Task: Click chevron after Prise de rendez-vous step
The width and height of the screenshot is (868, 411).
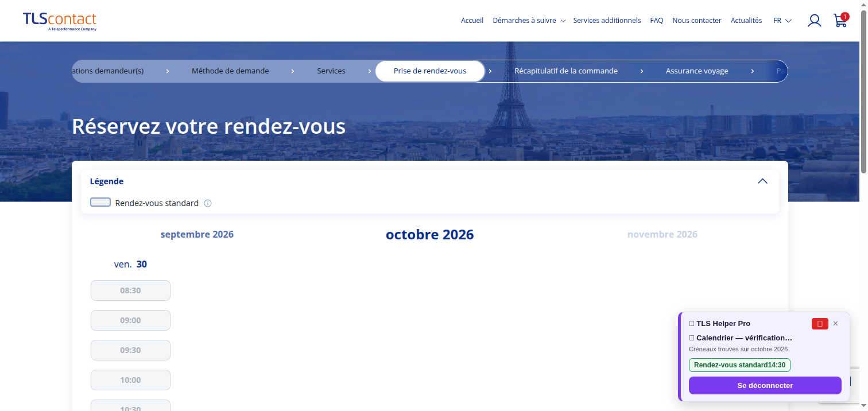Action: pos(490,71)
